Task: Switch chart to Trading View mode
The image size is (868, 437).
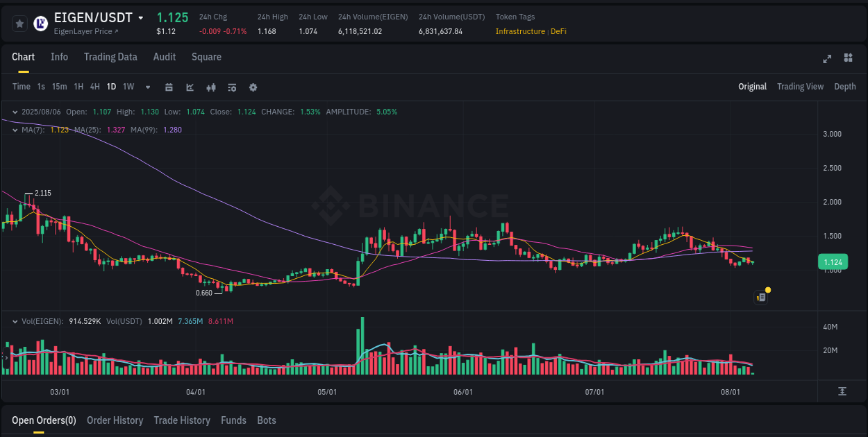Action: click(800, 87)
